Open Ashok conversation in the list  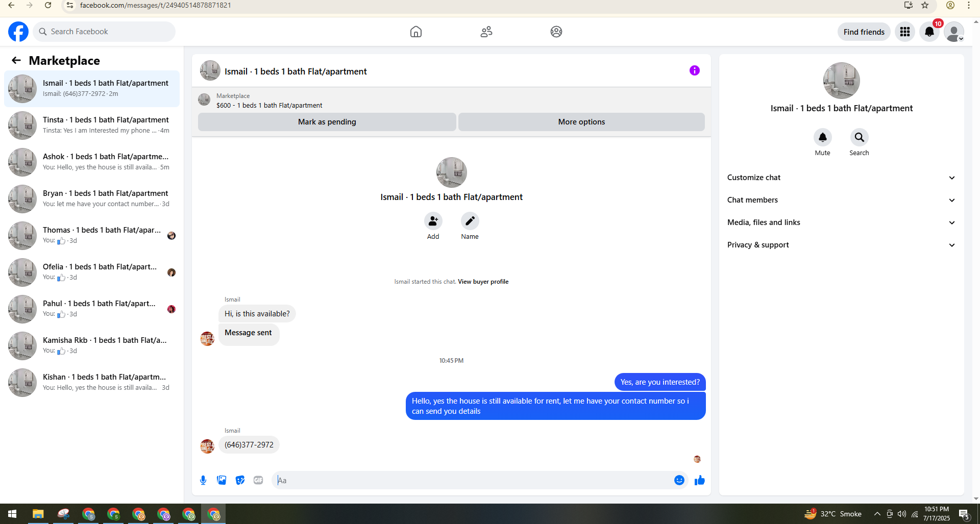(92, 162)
